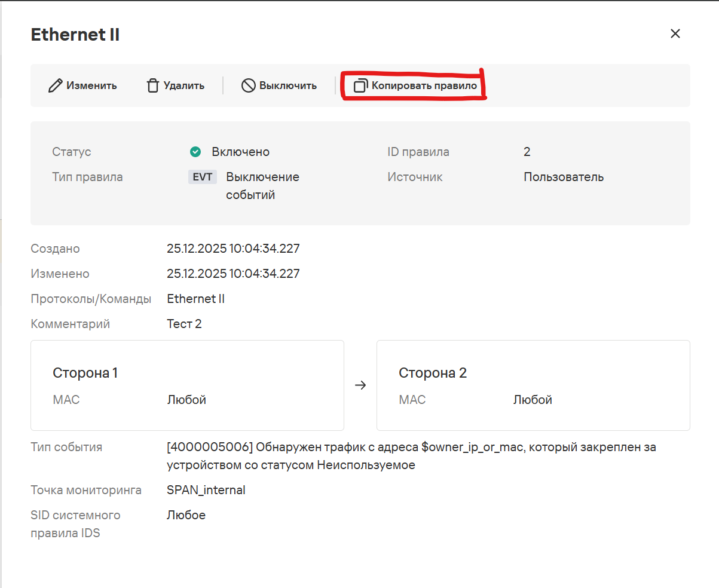Click the SPAN_internal monitoring point value
Viewport: 719px width, 588px height.
(x=206, y=490)
